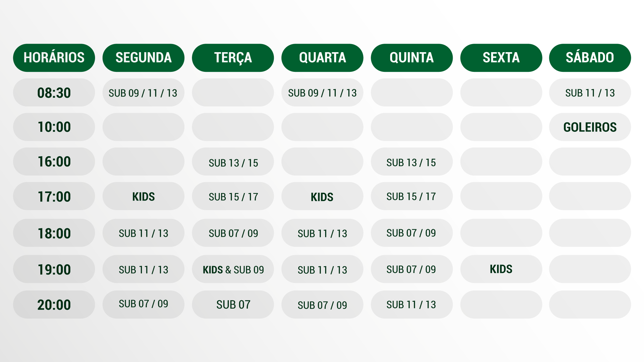Screen dimensions: 644x362
Task: Click the KIDS session under Sexta
Action: pyautogui.click(x=501, y=269)
